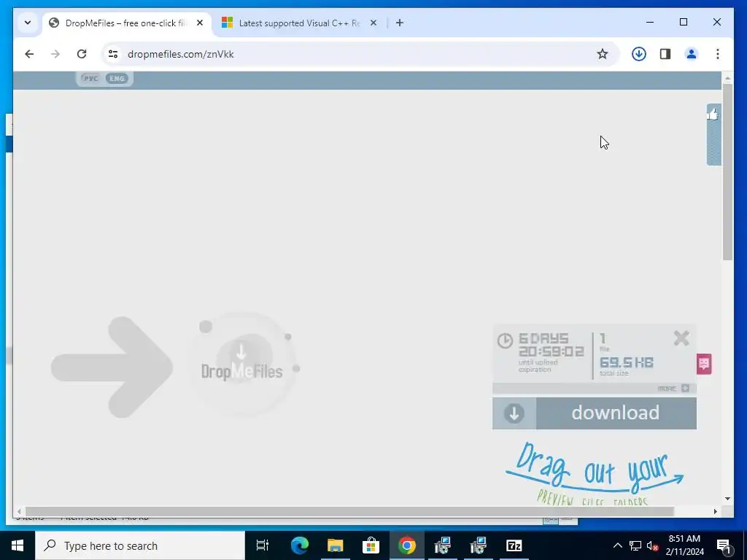The width and height of the screenshot is (747, 560).
Task: Click the 6 DAYS expiration countdown text
Action: pos(551,345)
